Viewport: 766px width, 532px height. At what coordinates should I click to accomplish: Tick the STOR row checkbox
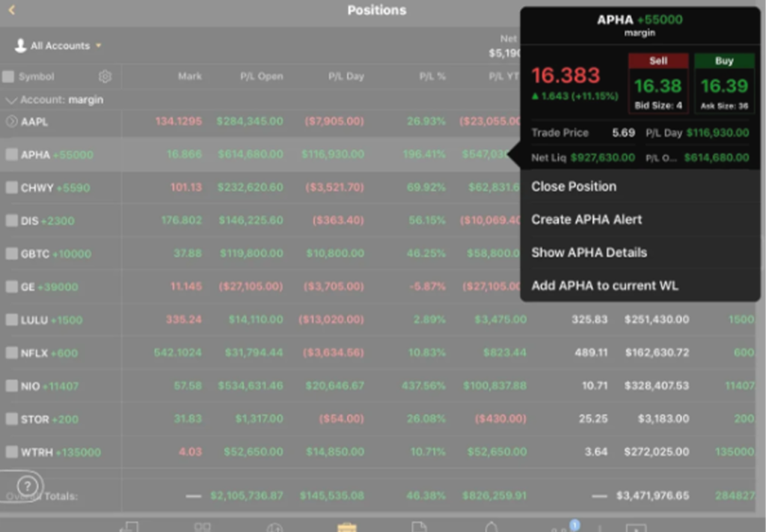[11, 419]
